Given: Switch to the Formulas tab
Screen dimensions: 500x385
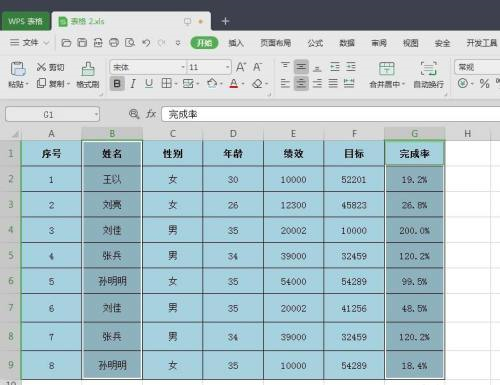Looking at the screenshot, I should click(x=315, y=43).
